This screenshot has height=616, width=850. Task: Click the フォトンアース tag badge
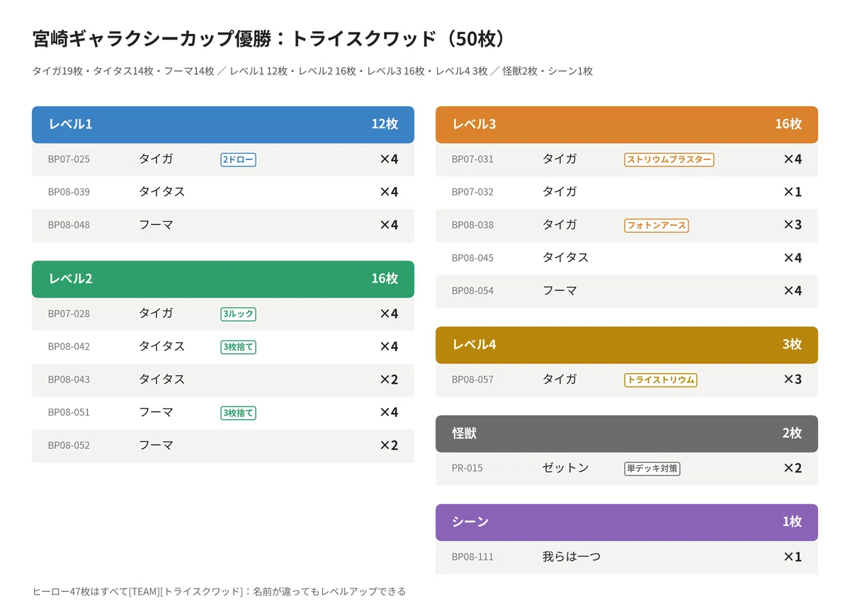(657, 226)
